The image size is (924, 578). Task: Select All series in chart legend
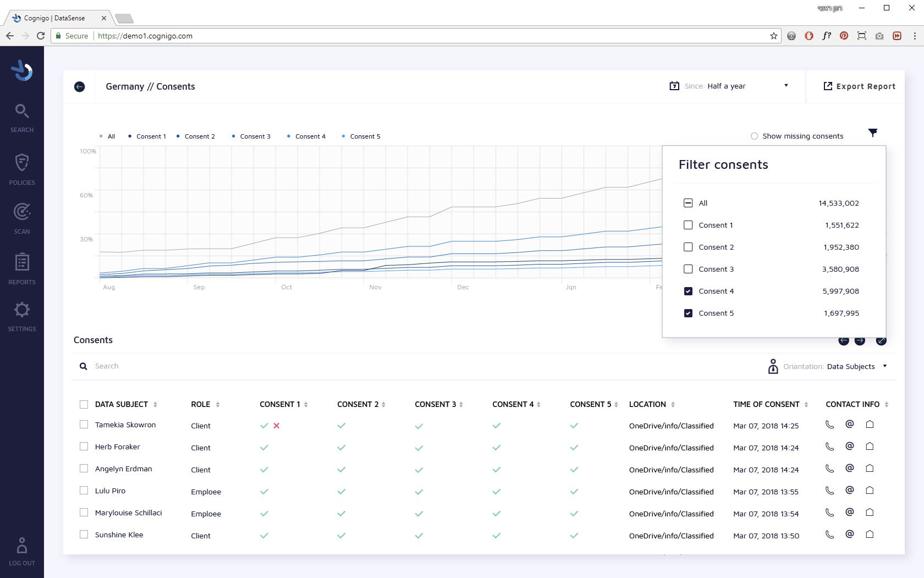point(107,136)
